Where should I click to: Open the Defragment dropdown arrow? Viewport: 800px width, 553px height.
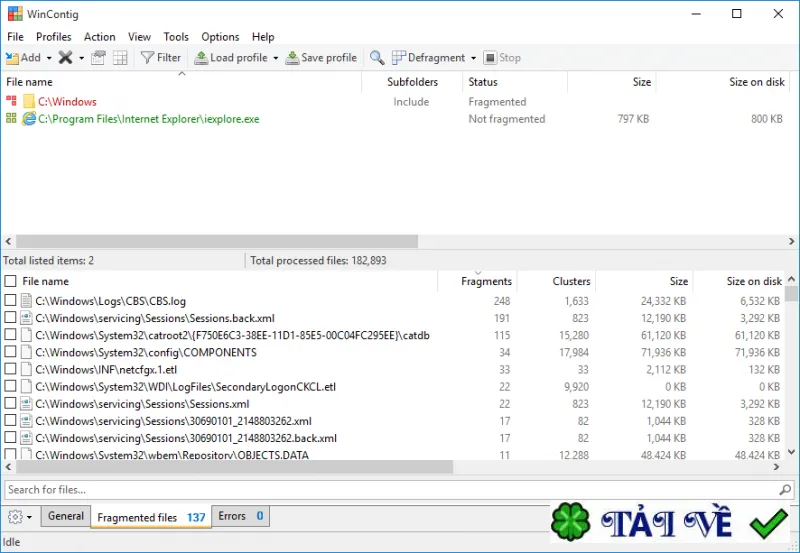point(473,58)
